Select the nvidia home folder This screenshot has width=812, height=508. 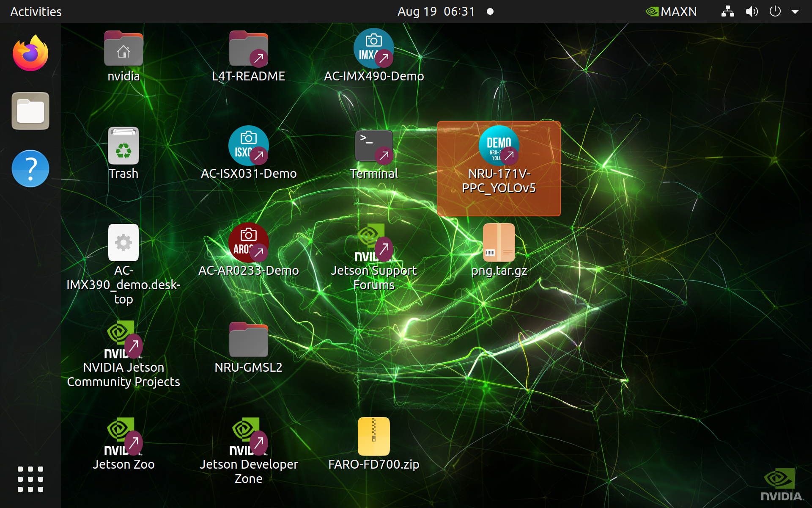coord(123,49)
